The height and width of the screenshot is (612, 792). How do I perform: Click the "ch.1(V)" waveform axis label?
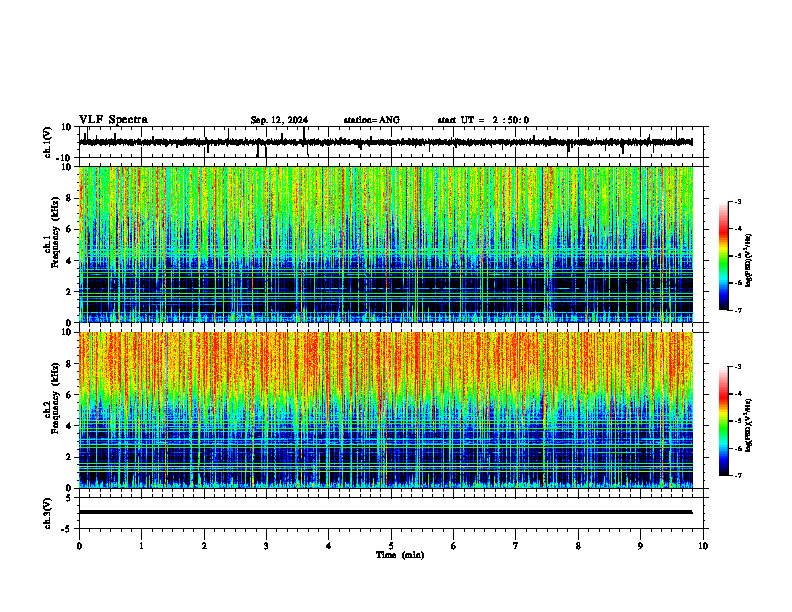click(47, 142)
